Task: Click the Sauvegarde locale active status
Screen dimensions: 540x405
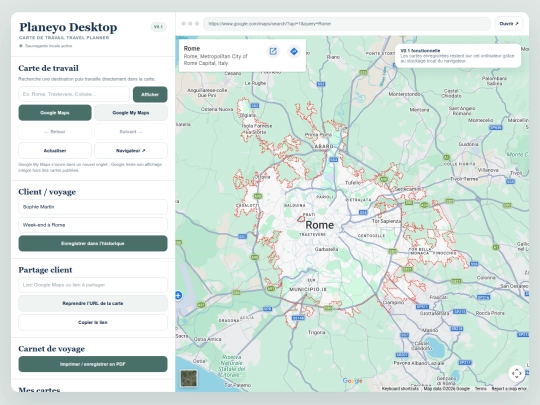Action: 46,46
